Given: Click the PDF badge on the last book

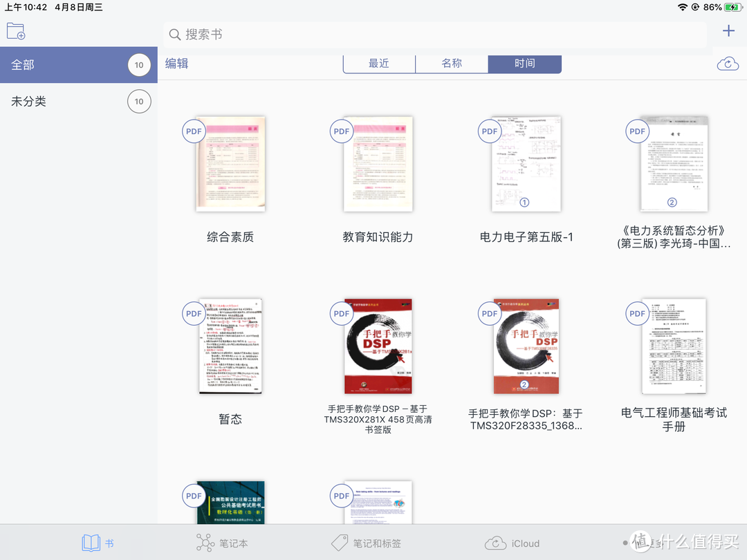Looking at the screenshot, I should [x=342, y=496].
